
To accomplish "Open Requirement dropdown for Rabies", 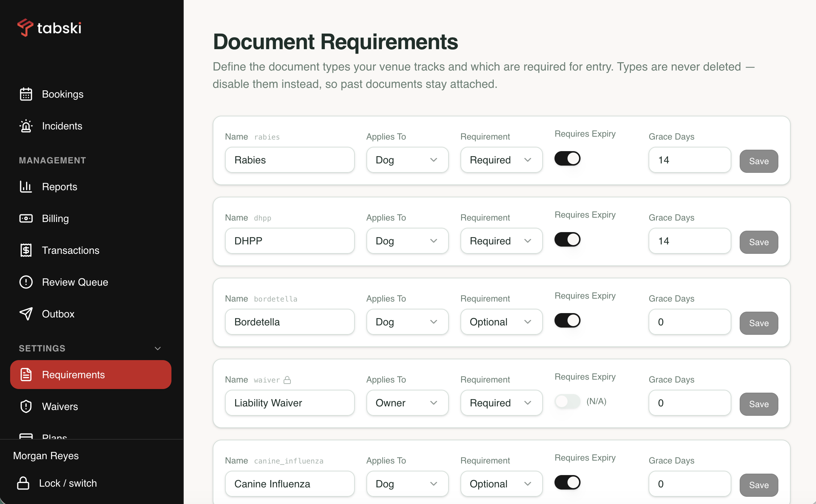I will point(501,160).
